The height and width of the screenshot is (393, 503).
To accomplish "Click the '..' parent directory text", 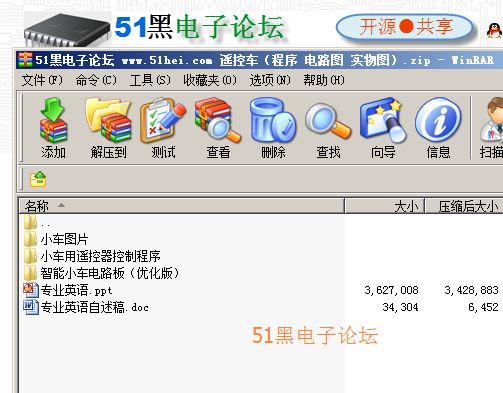I will [x=45, y=225].
